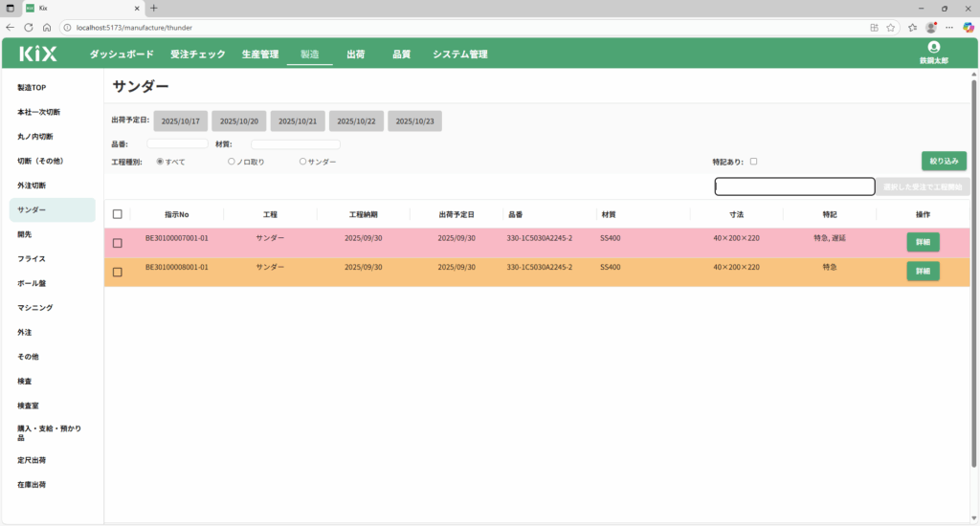Click the KiX logo in header
980x526 pixels.
click(x=38, y=55)
